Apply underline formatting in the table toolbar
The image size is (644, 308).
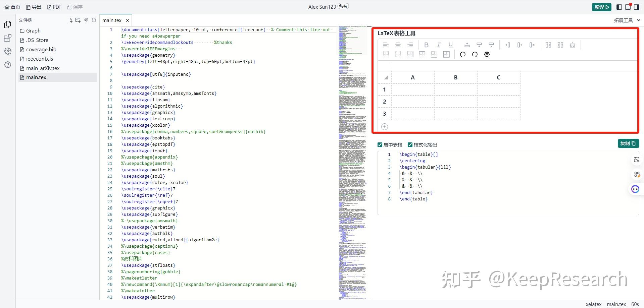450,45
